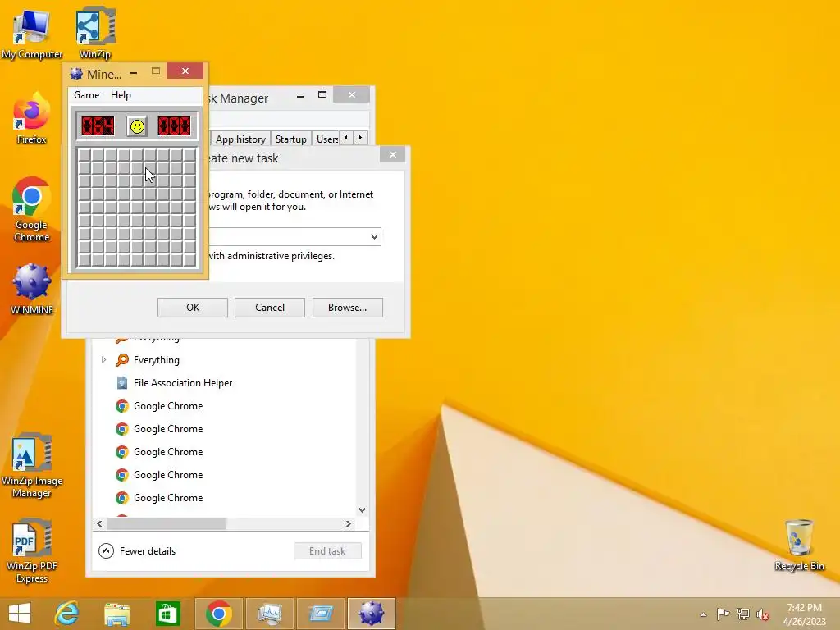Select Firefox desktop icon

(x=32, y=118)
